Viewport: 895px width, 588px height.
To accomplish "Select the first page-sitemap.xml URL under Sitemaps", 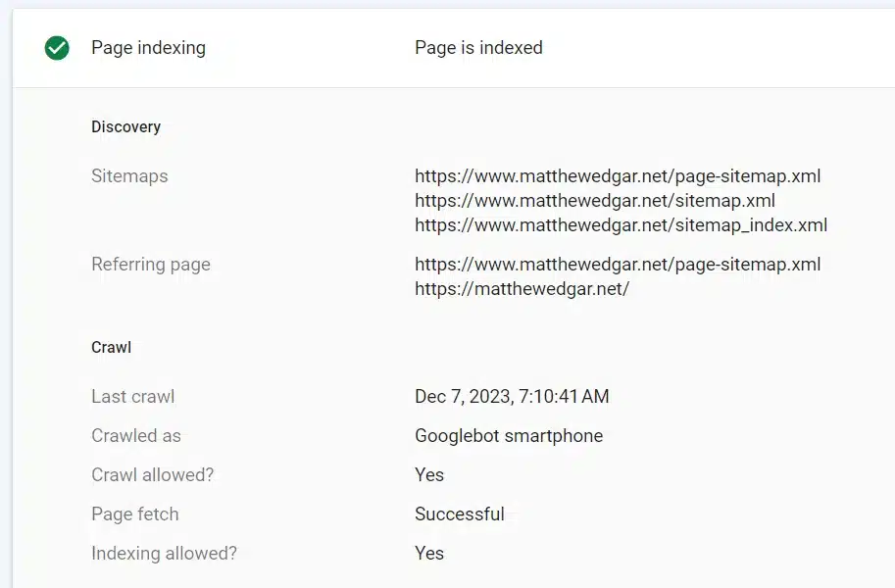I will (618, 175).
